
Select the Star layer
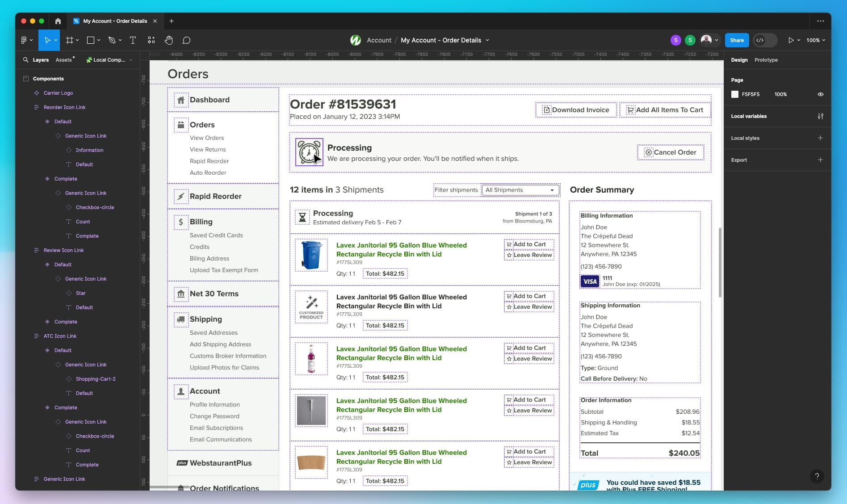[x=80, y=293]
